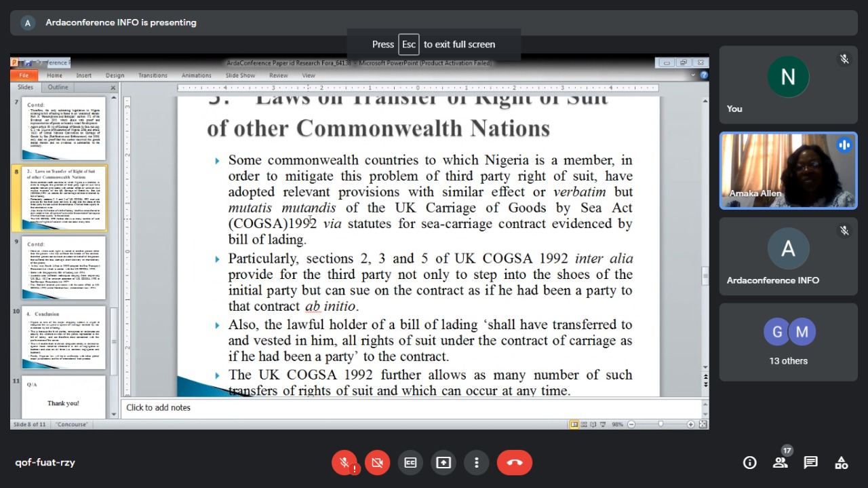
Task: Start presenting your screen
Action: pos(443,462)
